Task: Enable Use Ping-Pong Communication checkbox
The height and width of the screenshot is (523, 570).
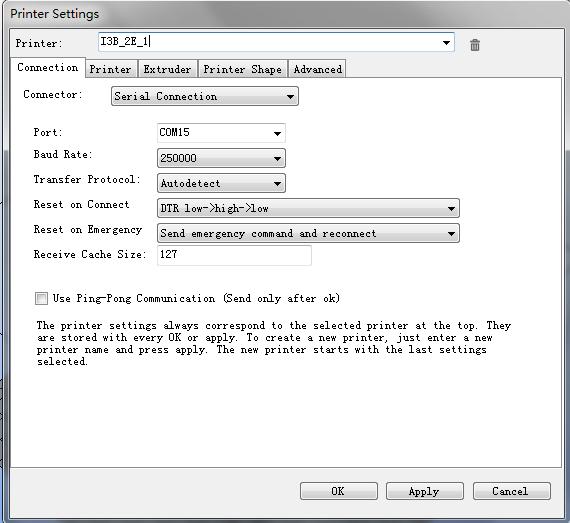Action: (x=41, y=298)
